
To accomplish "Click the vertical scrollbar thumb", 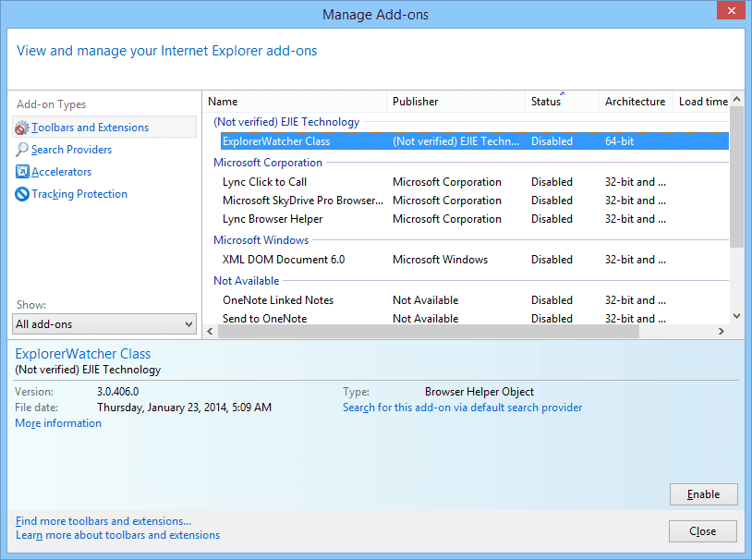I will coord(737,177).
